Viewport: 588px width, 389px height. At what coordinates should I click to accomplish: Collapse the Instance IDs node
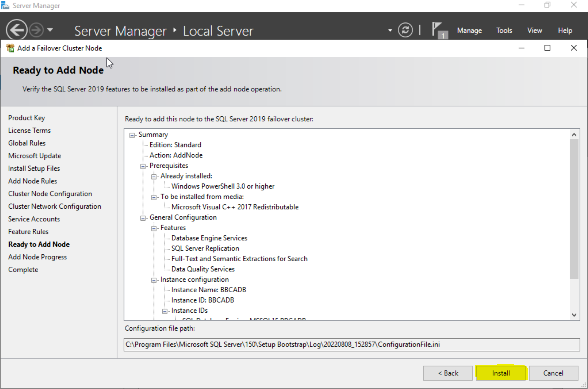point(165,311)
